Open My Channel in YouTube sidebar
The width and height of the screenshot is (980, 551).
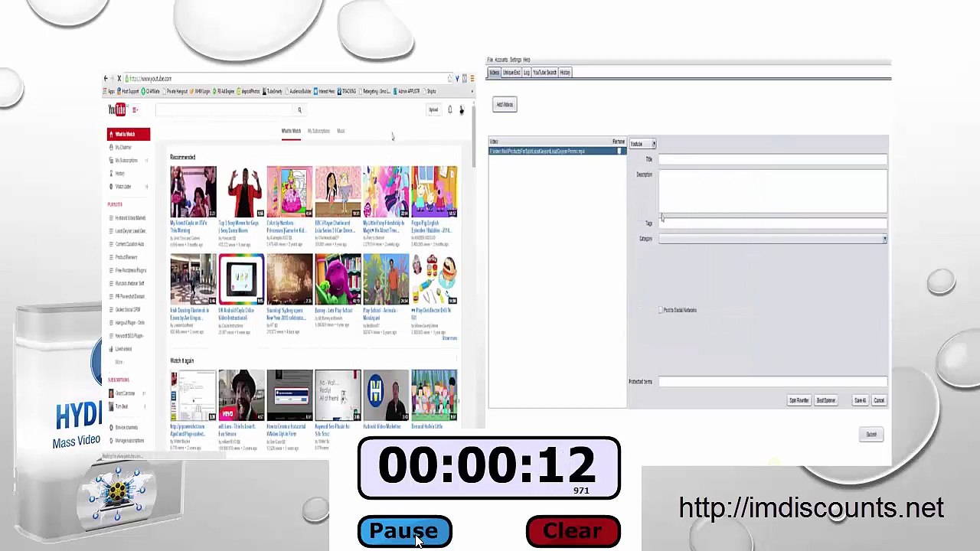(x=122, y=148)
